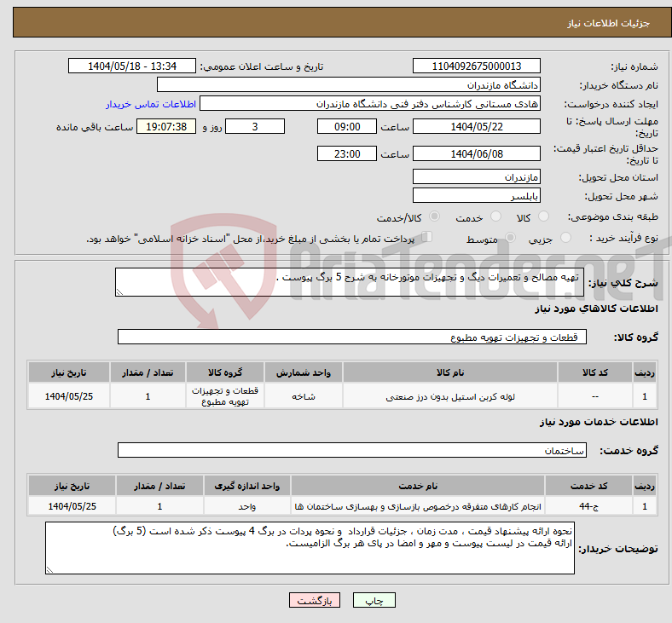This screenshot has height=623, width=672.
Task: Click the price validity date 1404/06/08
Action: pos(476,153)
